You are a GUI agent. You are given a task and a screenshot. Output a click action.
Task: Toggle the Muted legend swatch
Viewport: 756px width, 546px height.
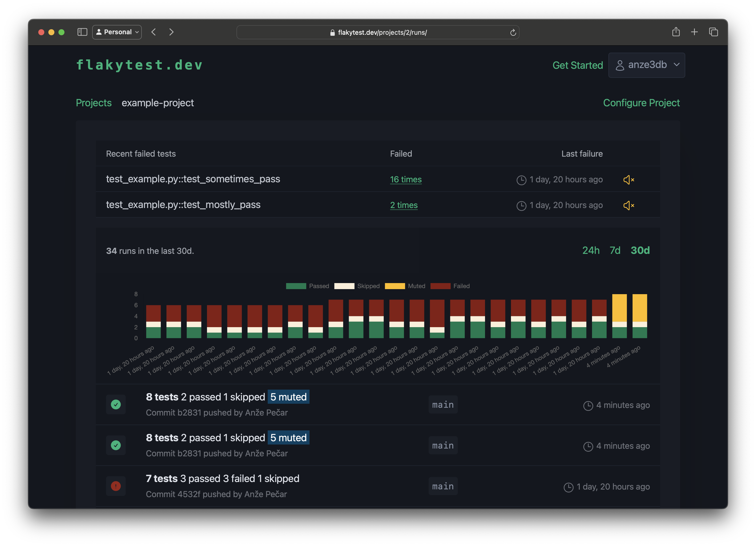[395, 286]
